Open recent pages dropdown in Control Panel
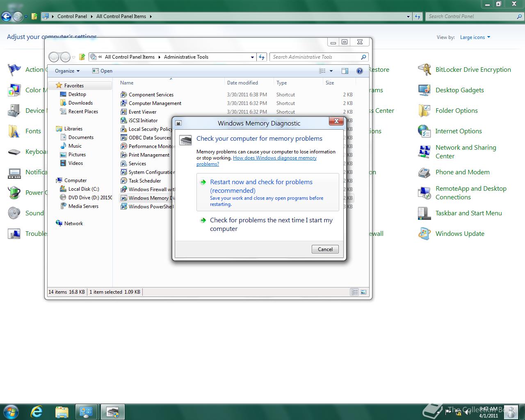The image size is (525, 420). tap(26, 16)
